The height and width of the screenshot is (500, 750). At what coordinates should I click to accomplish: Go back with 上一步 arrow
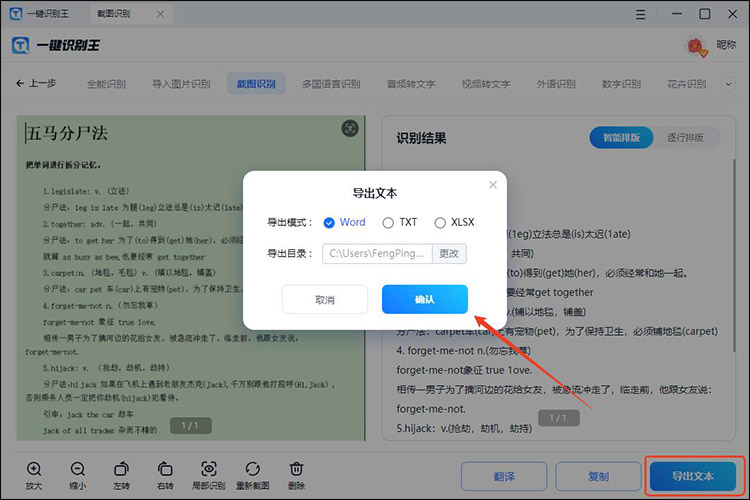click(36, 83)
